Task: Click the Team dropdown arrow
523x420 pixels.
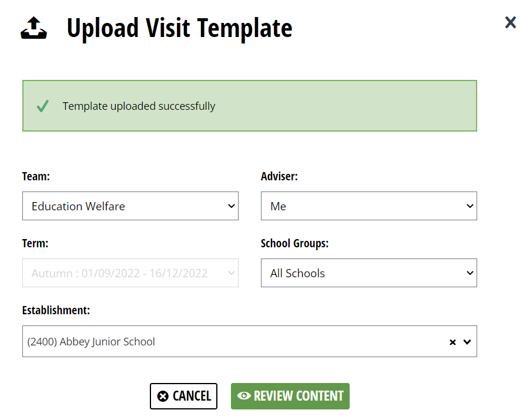Action: pyautogui.click(x=231, y=206)
